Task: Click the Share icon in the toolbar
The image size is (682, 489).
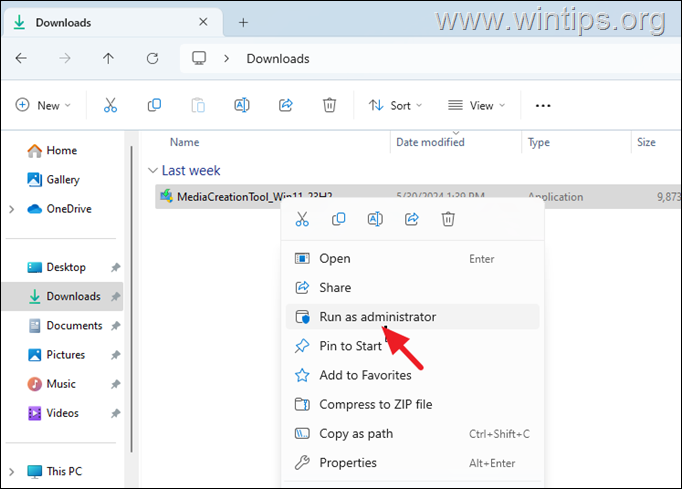Action: click(x=285, y=105)
